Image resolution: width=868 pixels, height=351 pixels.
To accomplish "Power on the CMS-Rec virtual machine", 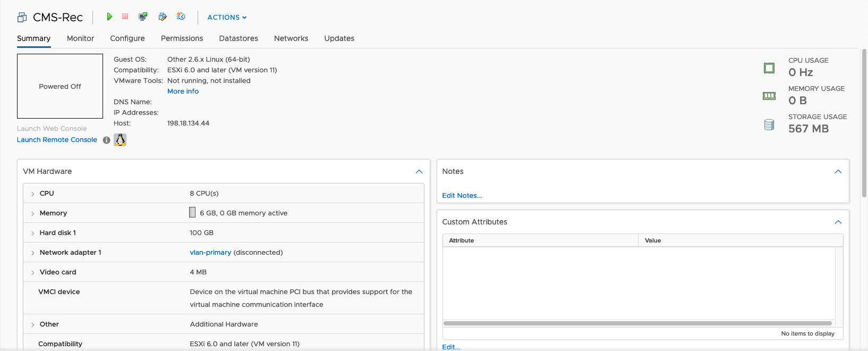I will pyautogui.click(x=109, y=17).
